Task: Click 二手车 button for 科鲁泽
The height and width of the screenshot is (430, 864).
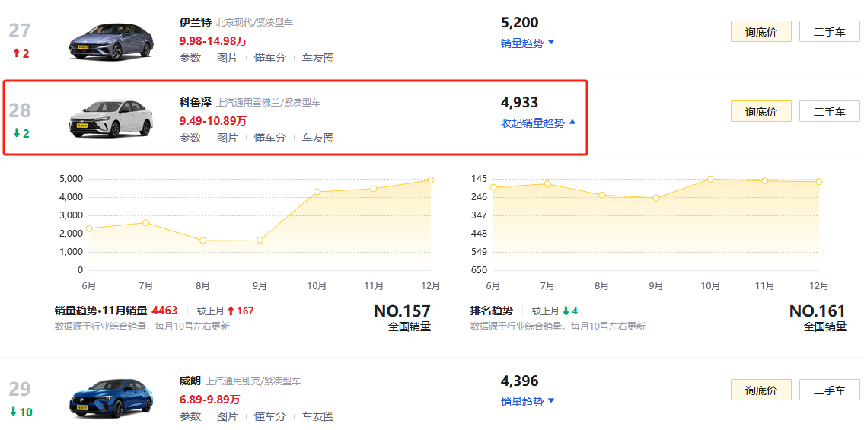Action: click(x=829, y=111)
